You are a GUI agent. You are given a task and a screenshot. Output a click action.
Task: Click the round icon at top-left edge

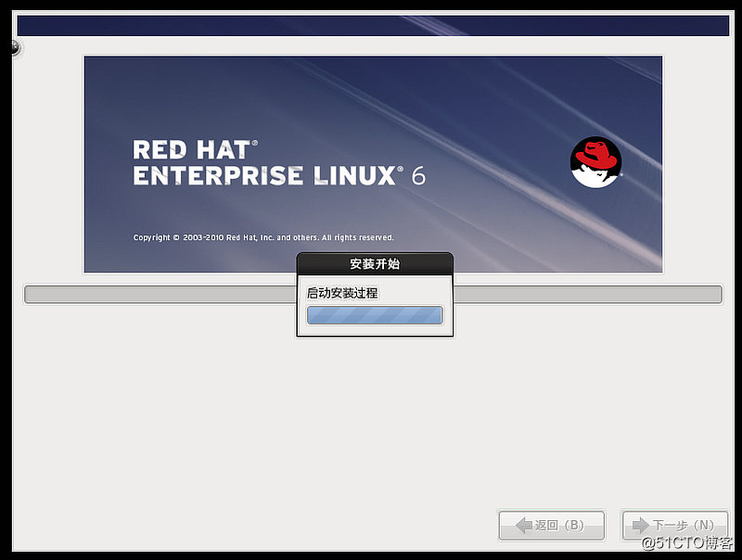(16, 47)
